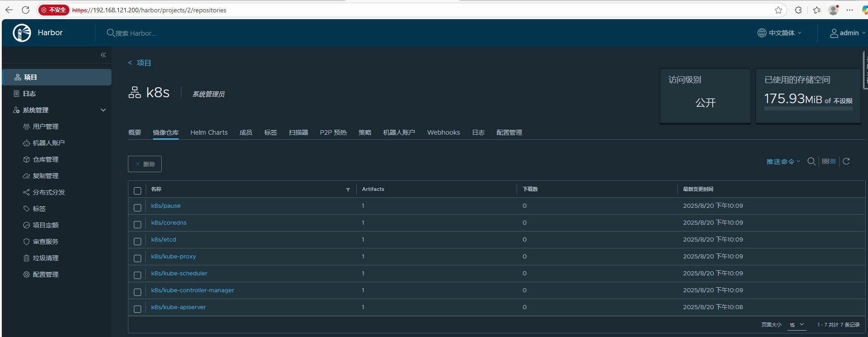Open 垃圾清理 in sidebar
868x337 pixels.
46,258
